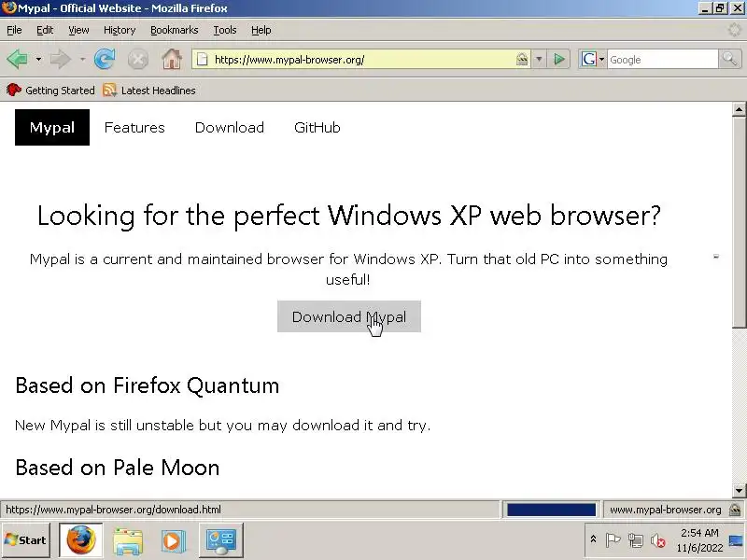Open the File menu
747x560 pixels.
tap(14, 30)
